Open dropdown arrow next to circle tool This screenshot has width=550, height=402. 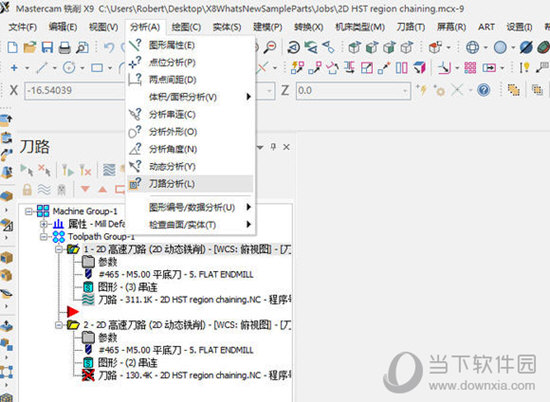click(x=82, y=68)
